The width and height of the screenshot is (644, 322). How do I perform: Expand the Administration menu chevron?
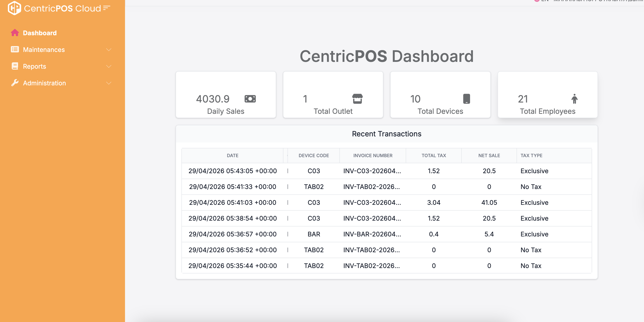point(109,83)
